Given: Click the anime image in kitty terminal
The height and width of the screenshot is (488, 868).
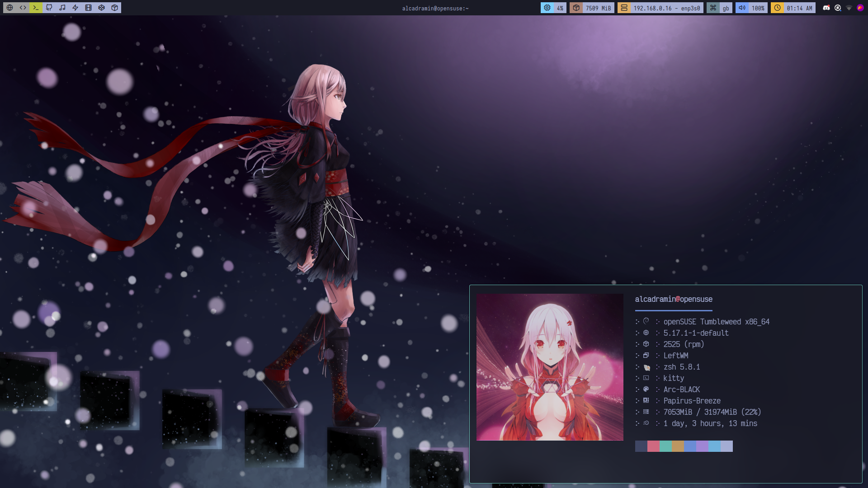Looking at the screenshot, I should click(x=550, y=367).
